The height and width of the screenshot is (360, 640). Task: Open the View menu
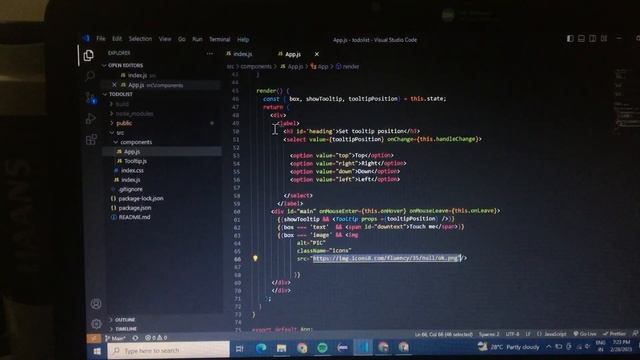165,39
